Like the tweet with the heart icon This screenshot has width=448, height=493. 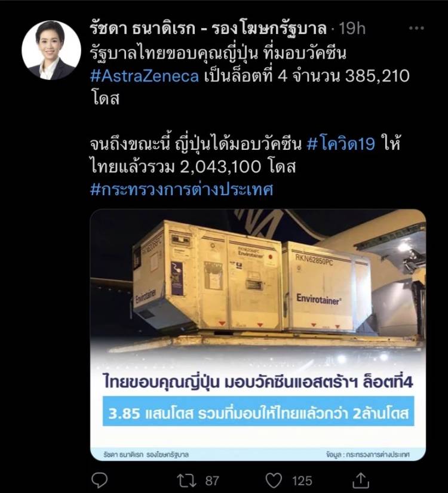(274, 480)
